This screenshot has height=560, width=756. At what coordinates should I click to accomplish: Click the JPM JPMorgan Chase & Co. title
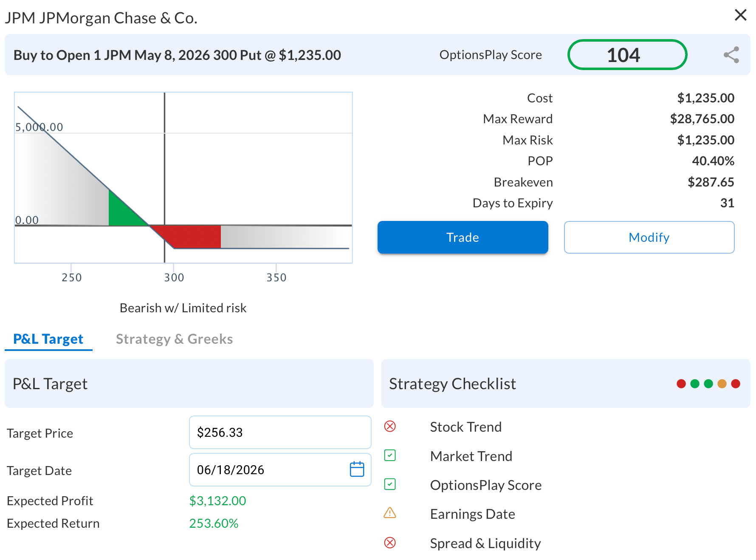(101, 18)
